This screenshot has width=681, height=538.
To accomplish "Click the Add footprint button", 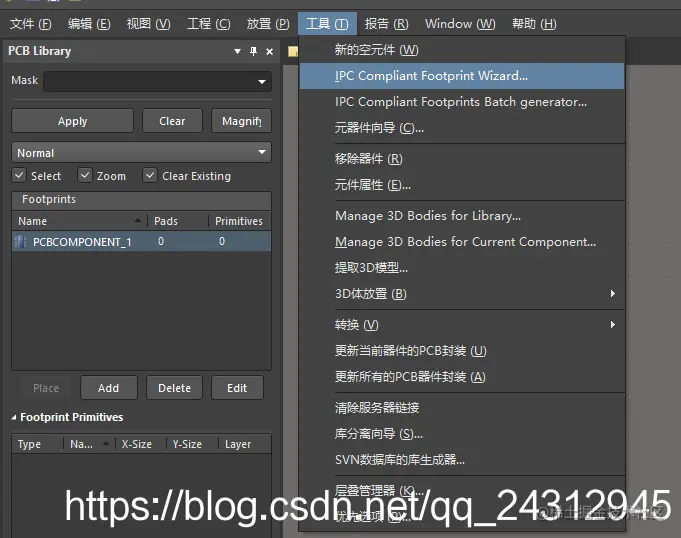I will point(109,388).
